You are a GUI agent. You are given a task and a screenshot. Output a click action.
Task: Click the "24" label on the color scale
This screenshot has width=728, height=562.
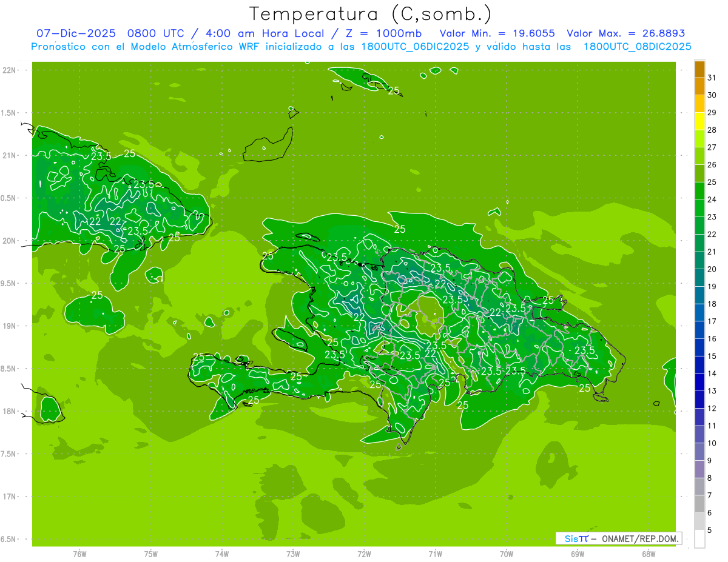pyautogui.click(x=712, y=199)
